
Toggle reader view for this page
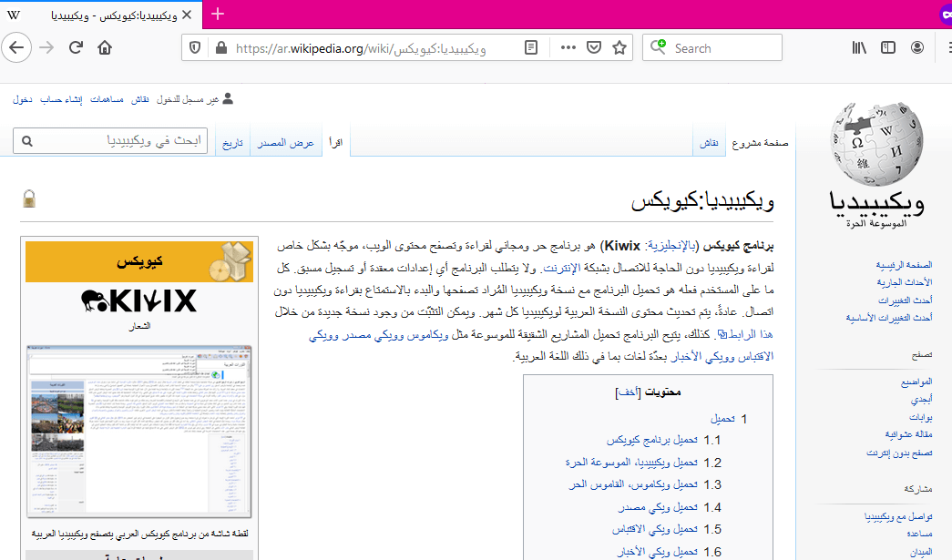pos(530,48)
